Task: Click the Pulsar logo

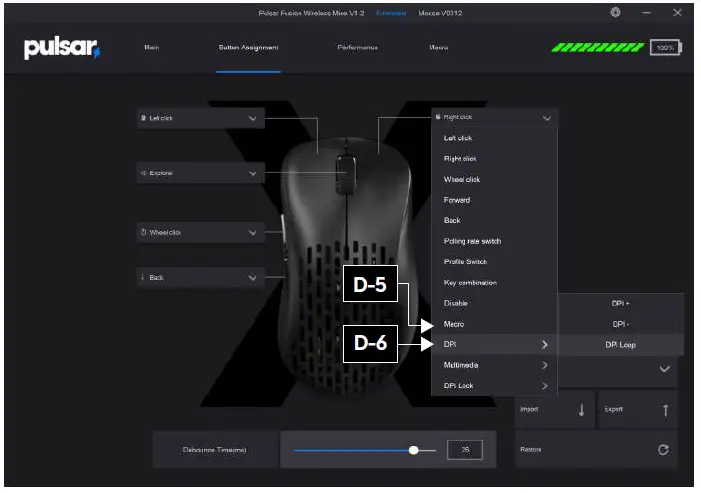Action: tap(62, 48)
